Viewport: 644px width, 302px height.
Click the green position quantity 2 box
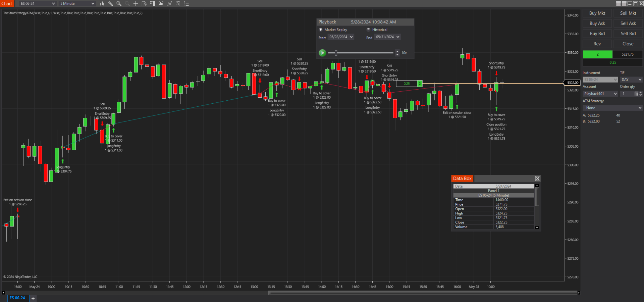pyautogui.click(x=597, y=54)
